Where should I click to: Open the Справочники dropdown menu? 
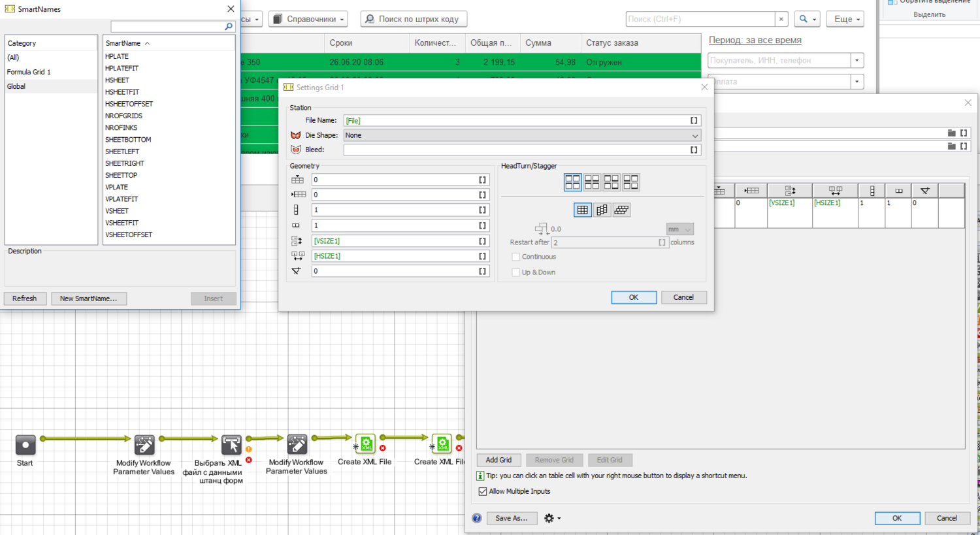pos(308,19)
